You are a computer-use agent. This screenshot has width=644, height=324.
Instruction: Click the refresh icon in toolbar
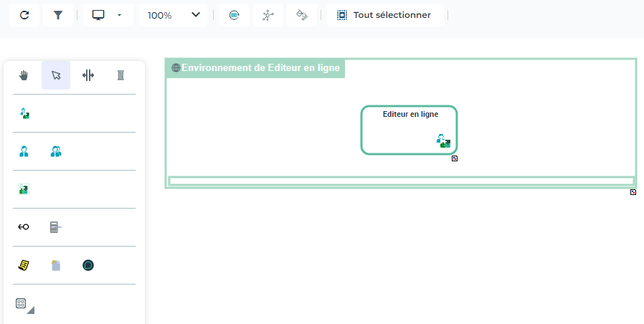pyautogui.click(x=24, y=15)
